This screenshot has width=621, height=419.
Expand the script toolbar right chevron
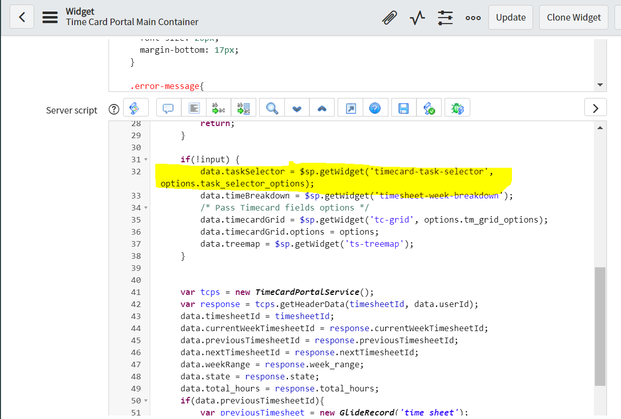(x=595, y=108)
